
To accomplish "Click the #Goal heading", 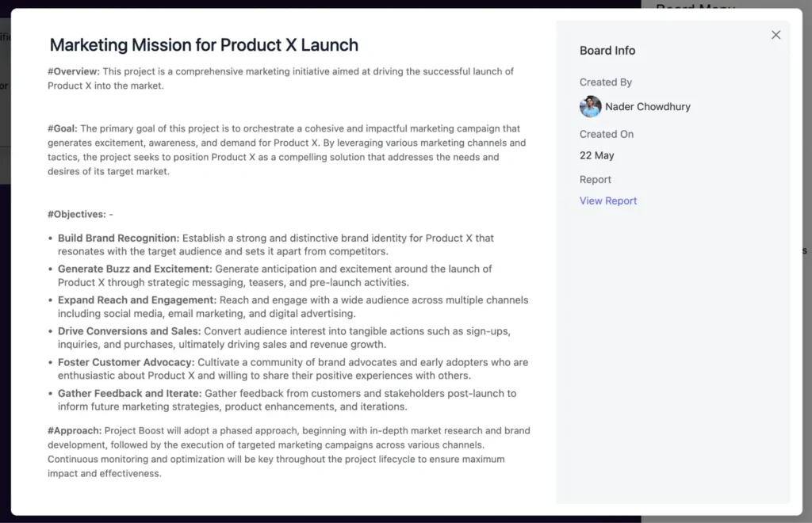I will 62,128.
